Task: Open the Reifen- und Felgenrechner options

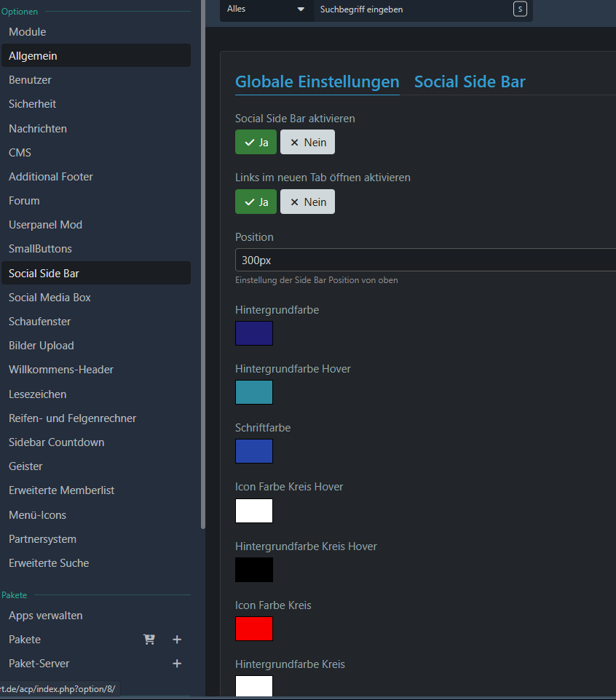Action: (72, 418)
